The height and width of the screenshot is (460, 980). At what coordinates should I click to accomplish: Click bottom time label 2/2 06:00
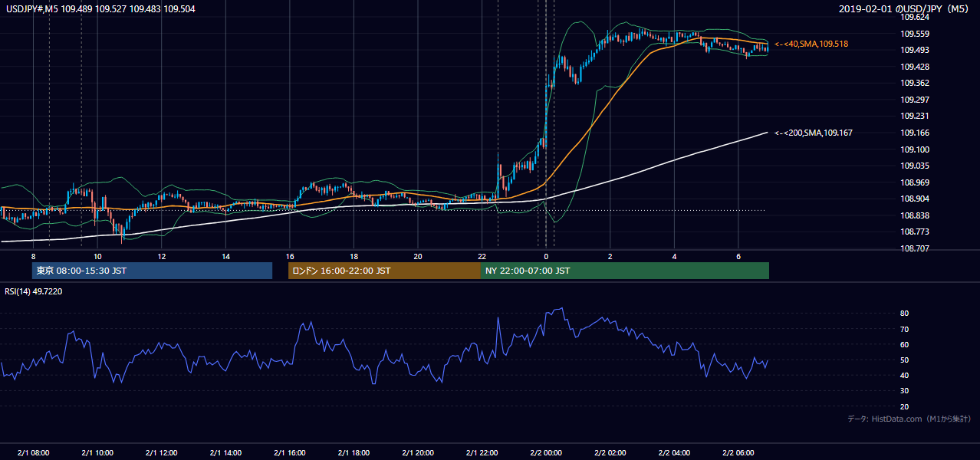coord(738,452)
